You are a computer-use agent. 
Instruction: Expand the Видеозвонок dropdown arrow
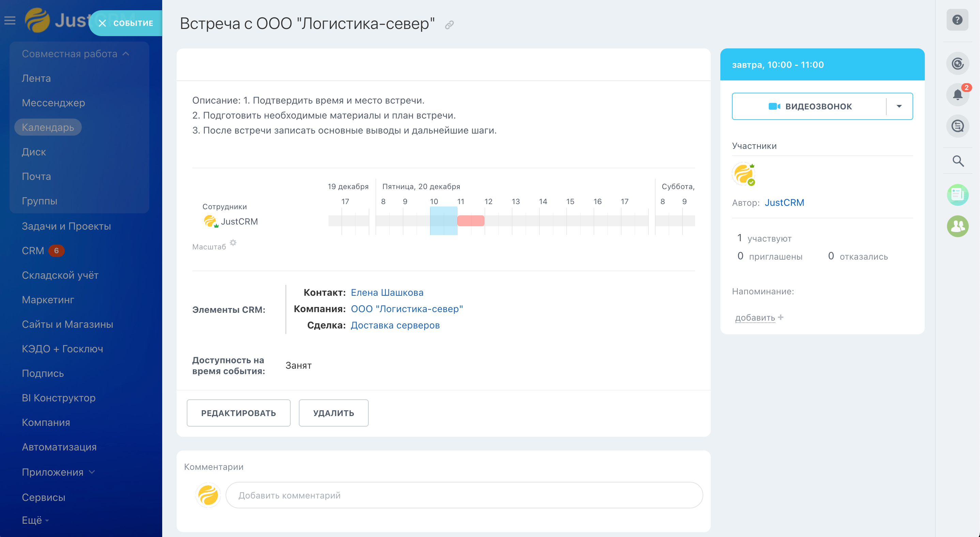(899, 107)
